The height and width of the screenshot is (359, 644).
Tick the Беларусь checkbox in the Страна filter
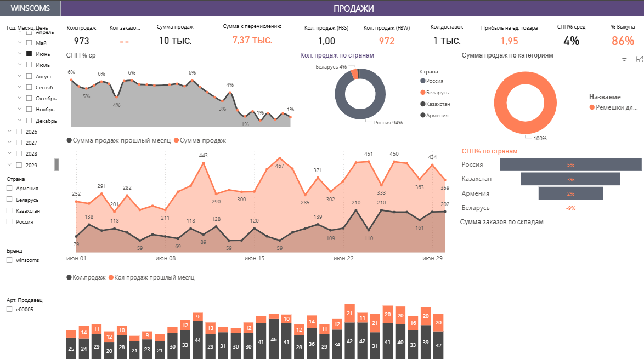(9, 200)
